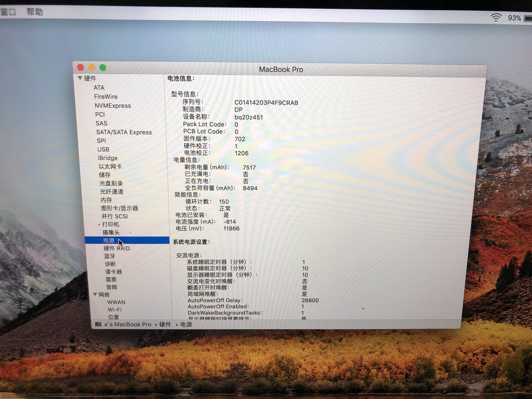Click 电源 in the bottom path bar
This screenshot has height=399, width=532.
click(x=186, y=324)
